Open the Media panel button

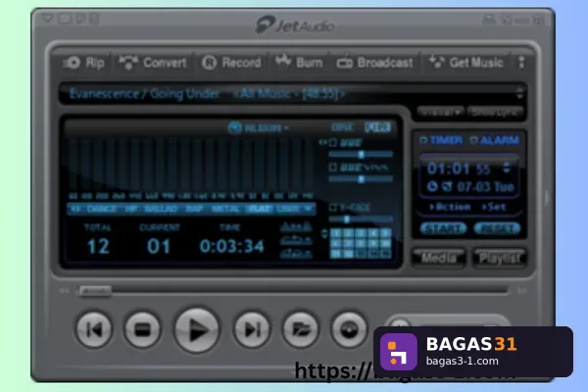click(x=439, y=258)
